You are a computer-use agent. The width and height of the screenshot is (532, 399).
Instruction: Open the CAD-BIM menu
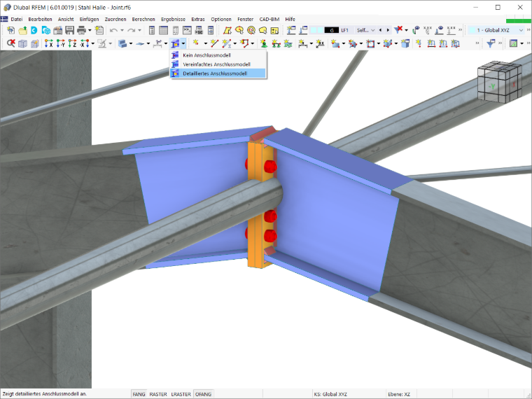coord(269,20)
